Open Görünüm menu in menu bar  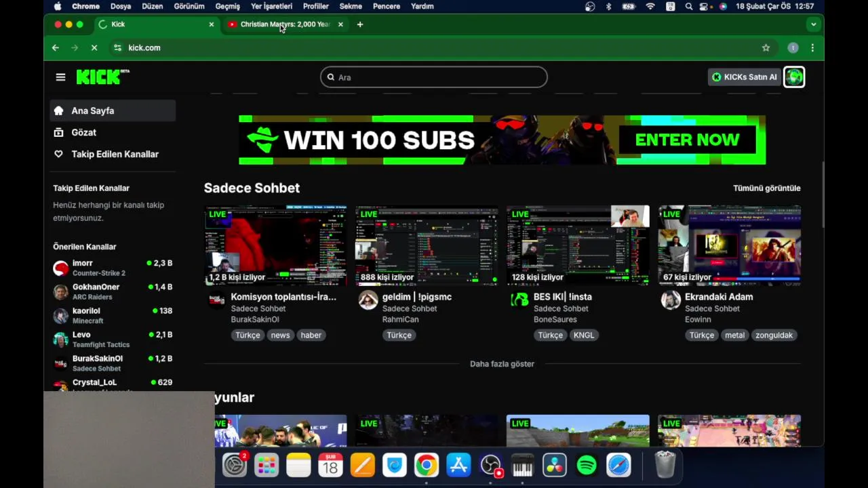189,6
